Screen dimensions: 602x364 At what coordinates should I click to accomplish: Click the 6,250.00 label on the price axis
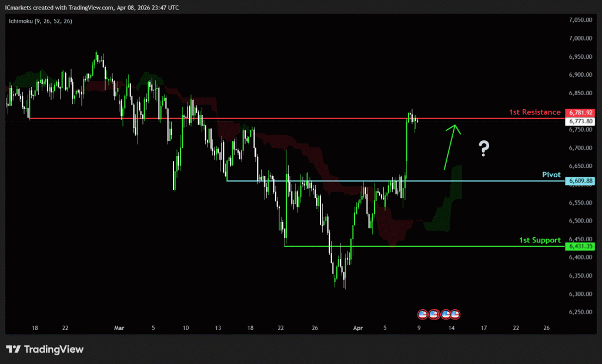pyautogui.click(x=580, y=312)
